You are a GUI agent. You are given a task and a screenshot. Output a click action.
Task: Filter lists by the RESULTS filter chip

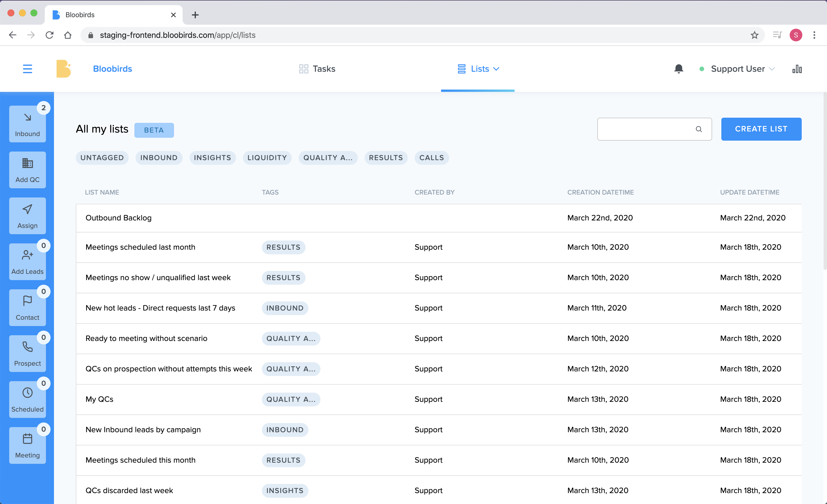click(386, 158)
